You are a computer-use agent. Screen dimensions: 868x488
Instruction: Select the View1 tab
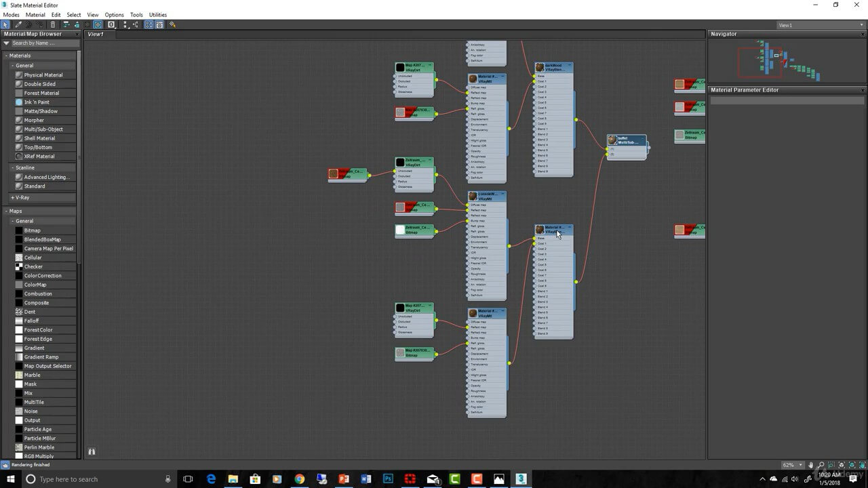click(x=96, y=34)
